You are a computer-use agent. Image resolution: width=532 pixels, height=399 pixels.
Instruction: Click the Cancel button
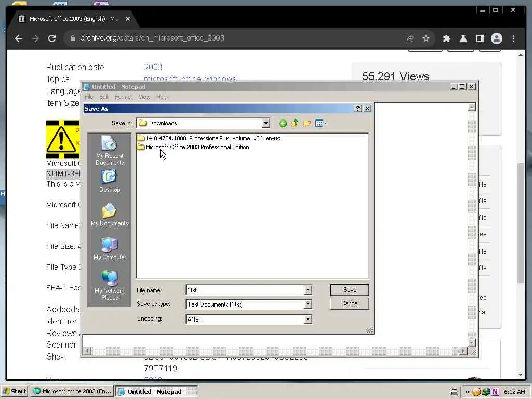350,303
